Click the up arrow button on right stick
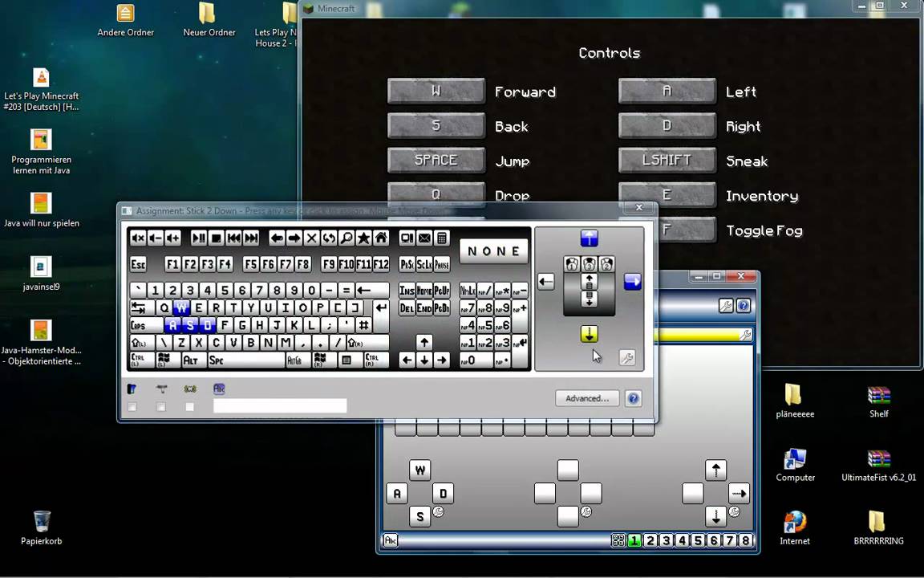The width and height of the screenshot is (924, 578). [x=716, y=470]
